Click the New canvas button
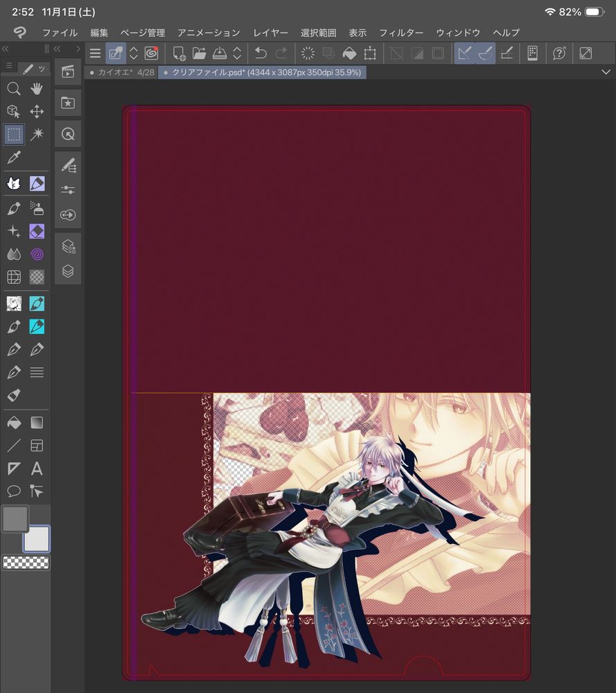This screenshot has height=693, width=616. pyautogui.click(x=179, y=53)
